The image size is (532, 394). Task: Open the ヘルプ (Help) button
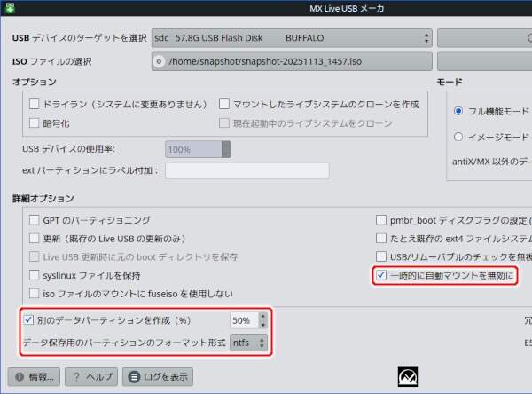click(91, 376)
